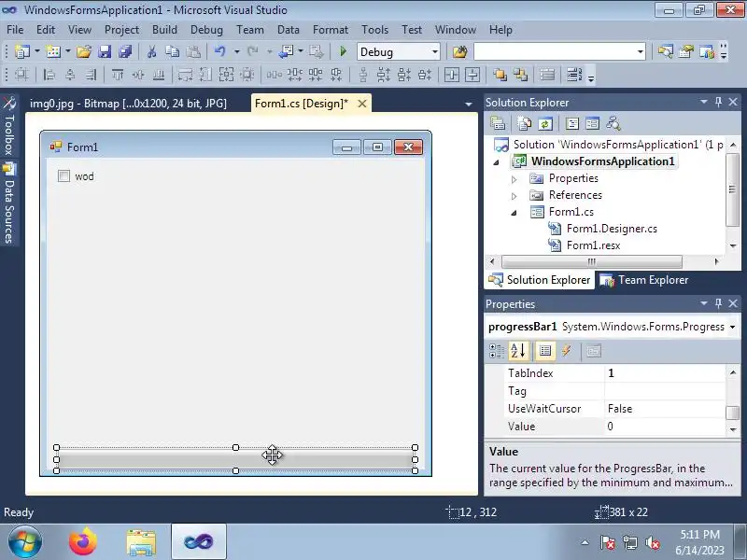Click the Undo arrow icon
The image size is (747, 560).
tap(219, 51)
